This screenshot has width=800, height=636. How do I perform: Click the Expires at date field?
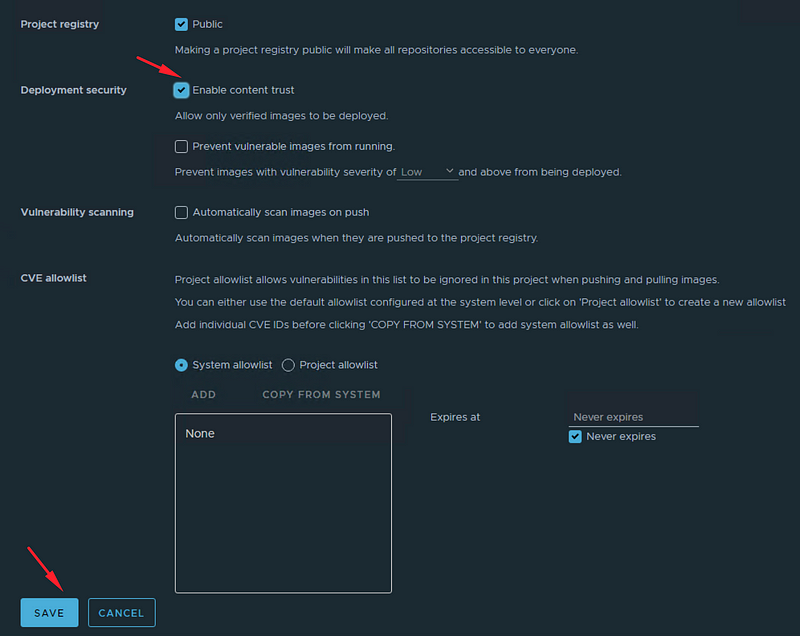[x=633, y=417]
